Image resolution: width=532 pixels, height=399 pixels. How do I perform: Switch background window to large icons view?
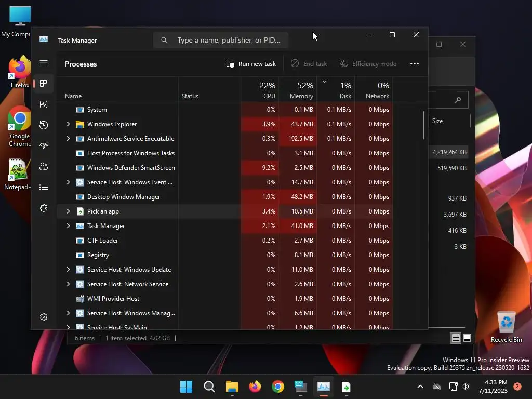[467, 338]
